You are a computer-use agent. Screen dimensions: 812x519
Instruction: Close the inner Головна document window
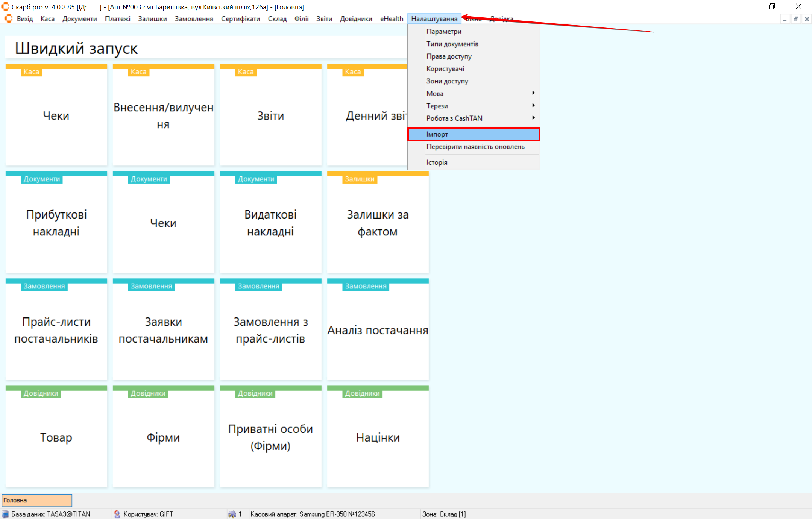click(807, 19)
